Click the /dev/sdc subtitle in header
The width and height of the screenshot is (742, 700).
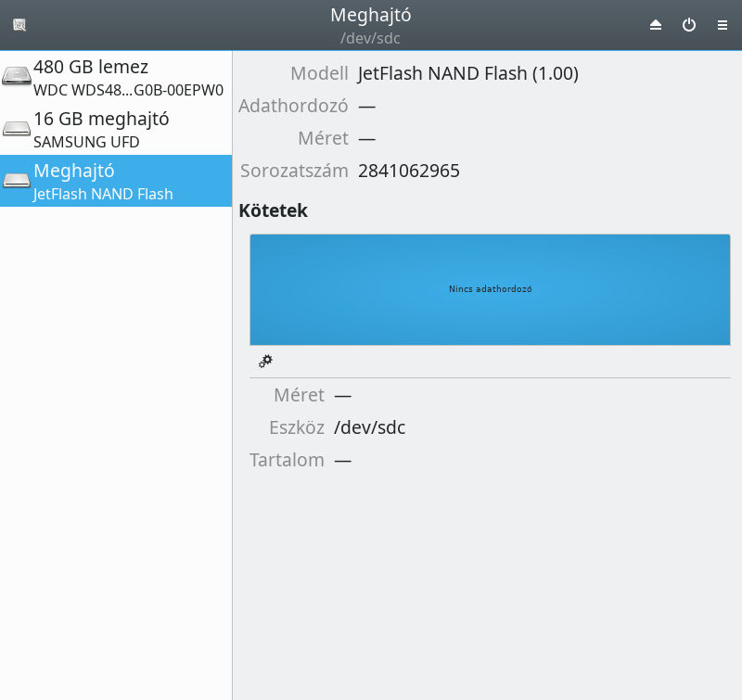tap(370, 38)
